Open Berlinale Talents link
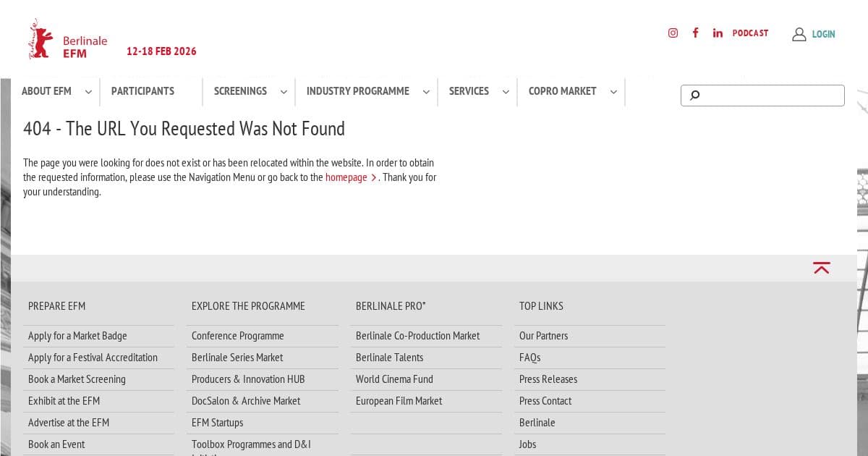This screenshot has width=868, height=456. [x=389, y=358]
